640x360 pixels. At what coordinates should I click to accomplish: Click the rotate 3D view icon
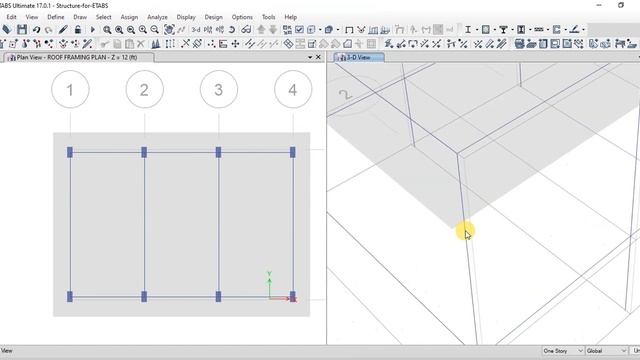(x=232, y=30)
